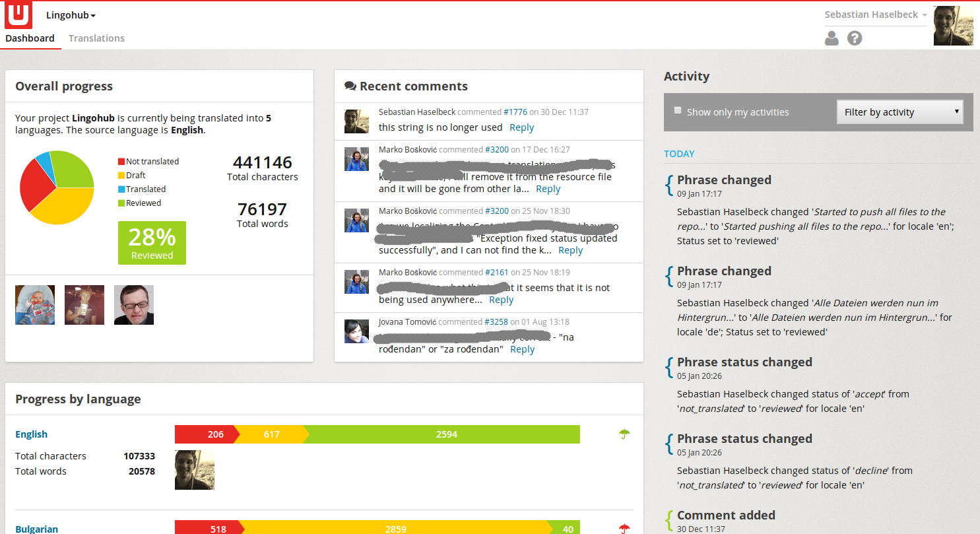980x534 pixels.
Task: Click the red umbrella icon for Bulgarian
Action: pyautogui.click(x=624, y=529)
